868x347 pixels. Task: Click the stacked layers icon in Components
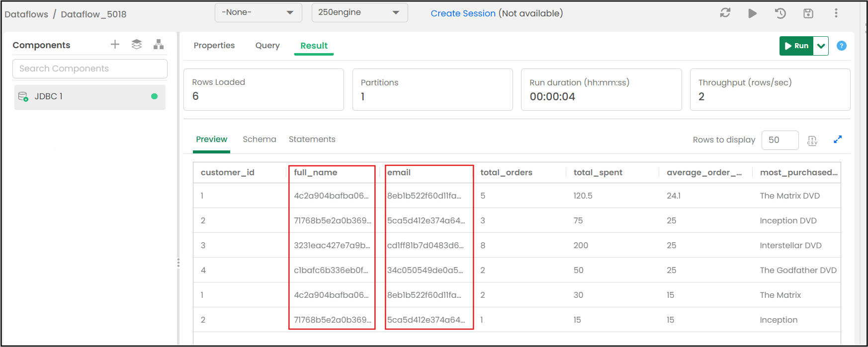coord(137,45)
